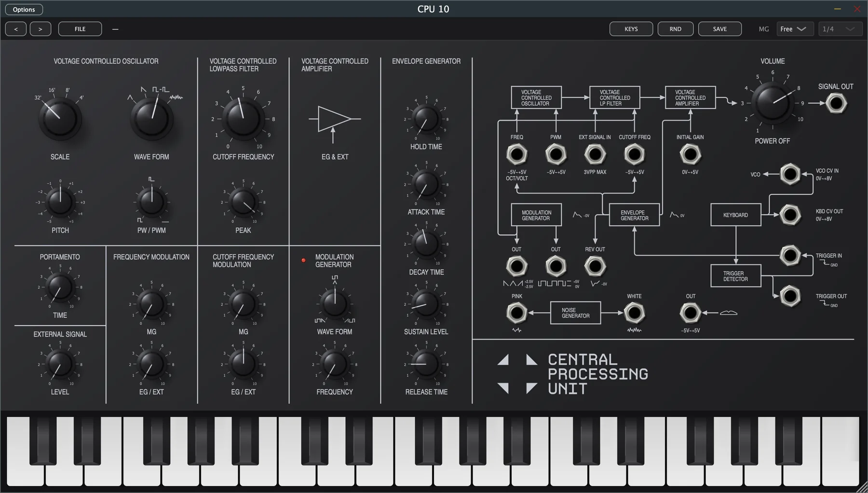This screenshot has height=493, width=868.
Task: Click the Voltage Controlled Amplifier diagram block
Action: click(690, 97)
